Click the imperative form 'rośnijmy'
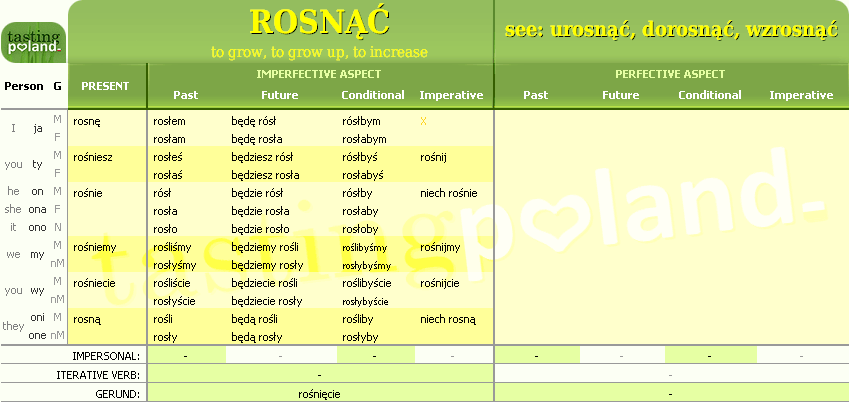 click(x=440, y=248)
